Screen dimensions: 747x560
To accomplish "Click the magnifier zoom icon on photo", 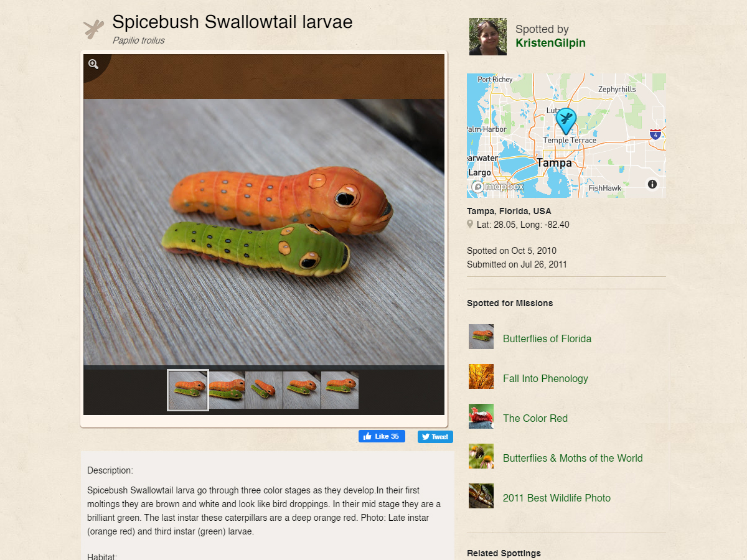I will click(x=93, y=64).
